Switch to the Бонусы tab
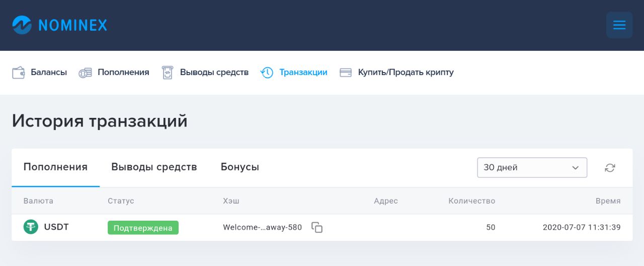The image size is (644, 266). click(x=240, y=167)
